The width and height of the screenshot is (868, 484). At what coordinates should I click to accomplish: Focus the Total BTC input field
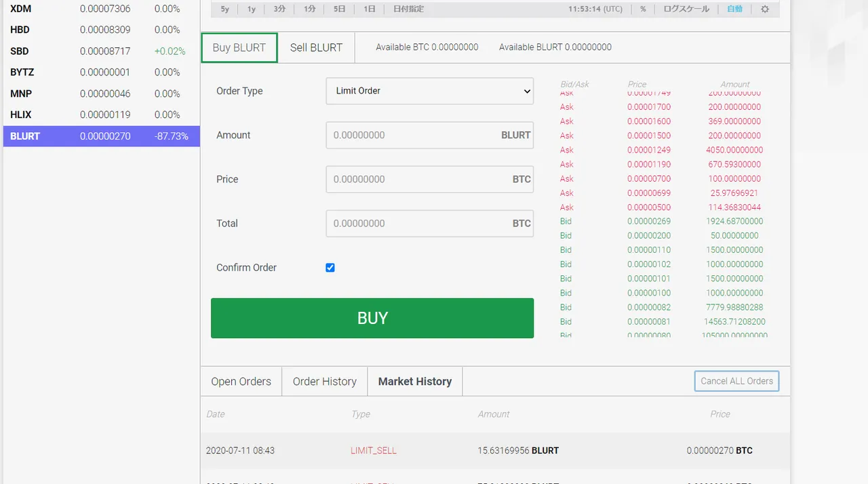[x=430, y=223]
